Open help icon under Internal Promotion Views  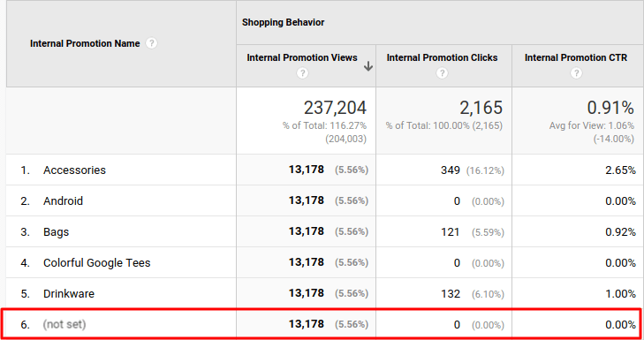click(x=303, y=73)
